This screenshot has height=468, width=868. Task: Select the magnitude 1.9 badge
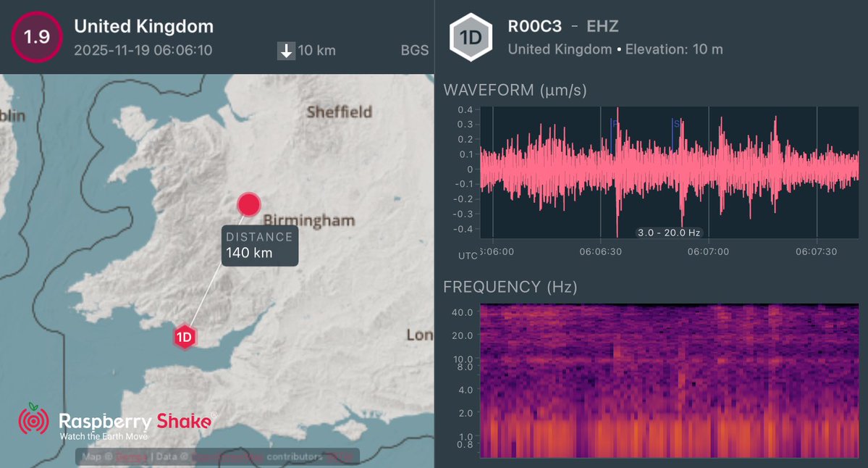36,36
